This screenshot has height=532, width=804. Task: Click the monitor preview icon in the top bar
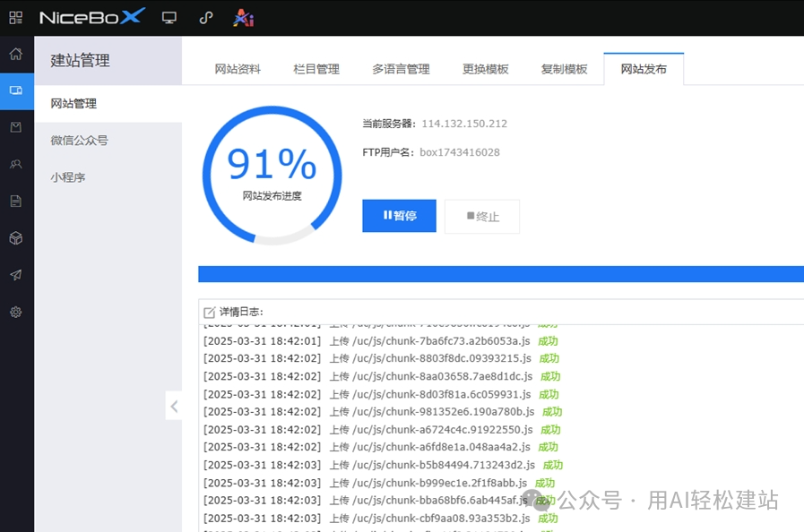[x=169, y=17]
